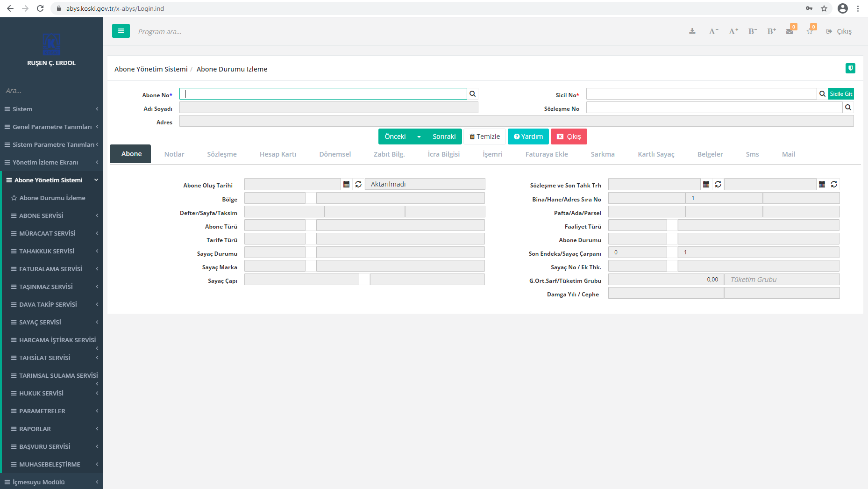
Task: Click refresh icon beside Abone Oluş Tarihi
Action: tap(358, 184)
